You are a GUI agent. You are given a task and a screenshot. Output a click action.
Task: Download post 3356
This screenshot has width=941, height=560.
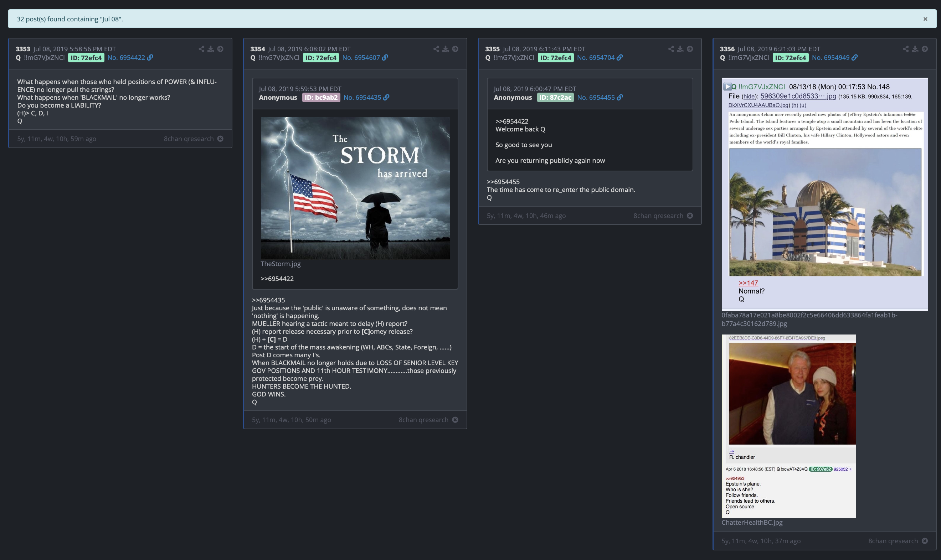(x=915, y=49)
